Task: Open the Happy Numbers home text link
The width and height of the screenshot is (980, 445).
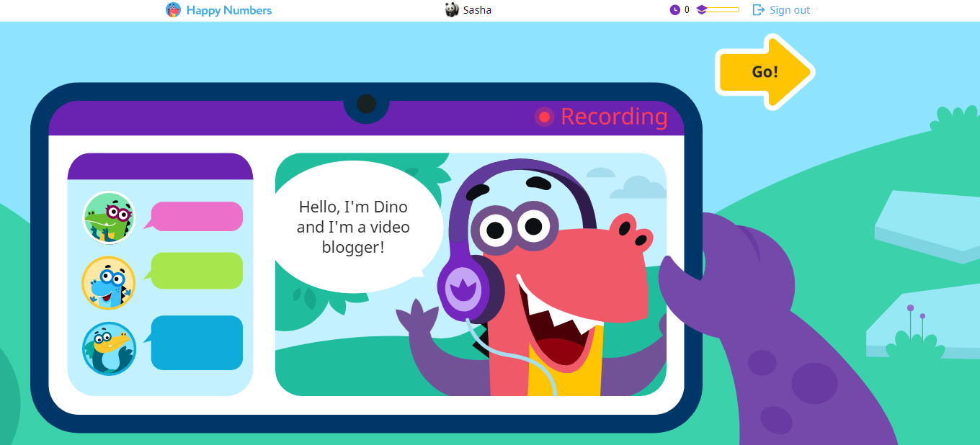Action: click(x=228, y=10)
